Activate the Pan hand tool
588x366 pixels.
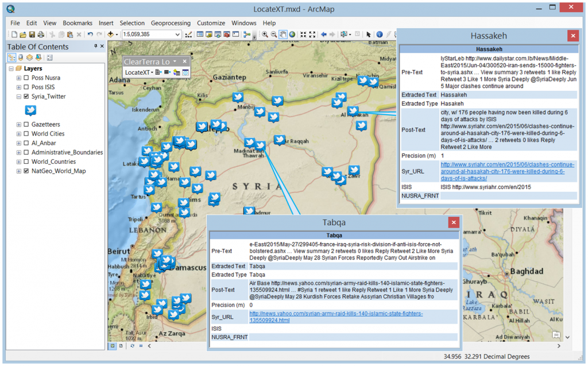click(283, 34)
